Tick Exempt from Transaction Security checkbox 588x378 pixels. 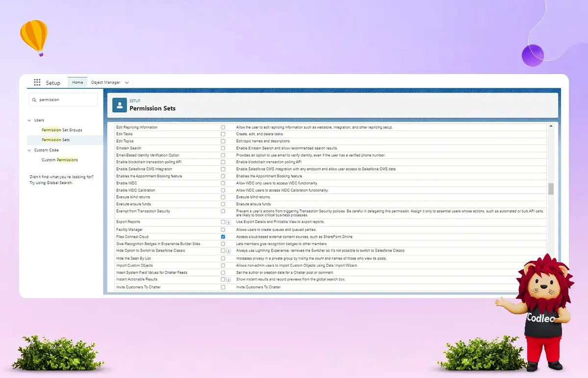(x=223, y=211)
